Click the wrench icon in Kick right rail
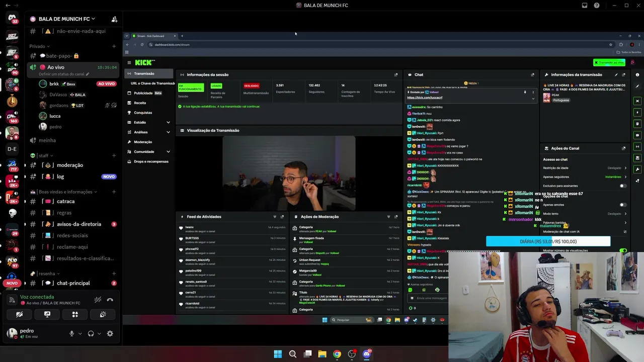644x362 pixels. (x=637, y=169)
